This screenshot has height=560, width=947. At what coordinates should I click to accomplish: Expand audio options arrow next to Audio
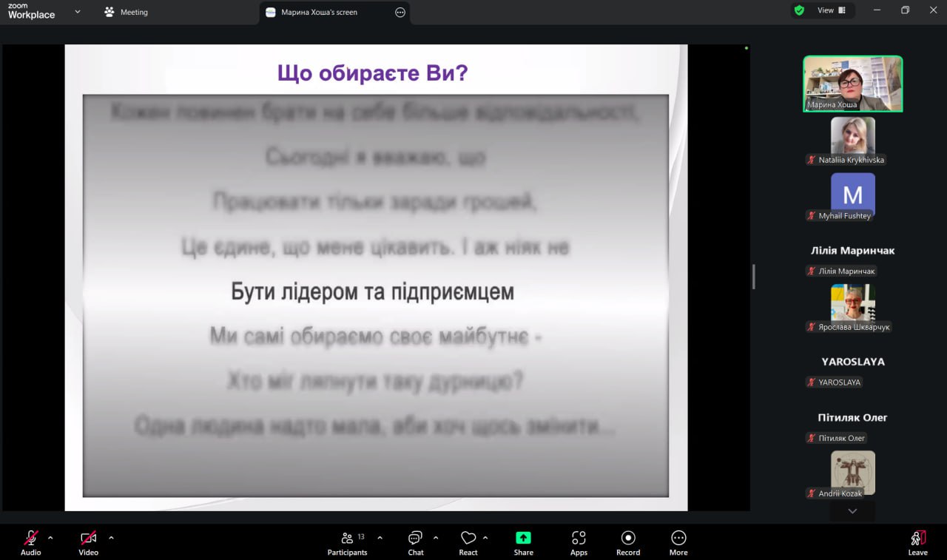[x=50, y=538]
